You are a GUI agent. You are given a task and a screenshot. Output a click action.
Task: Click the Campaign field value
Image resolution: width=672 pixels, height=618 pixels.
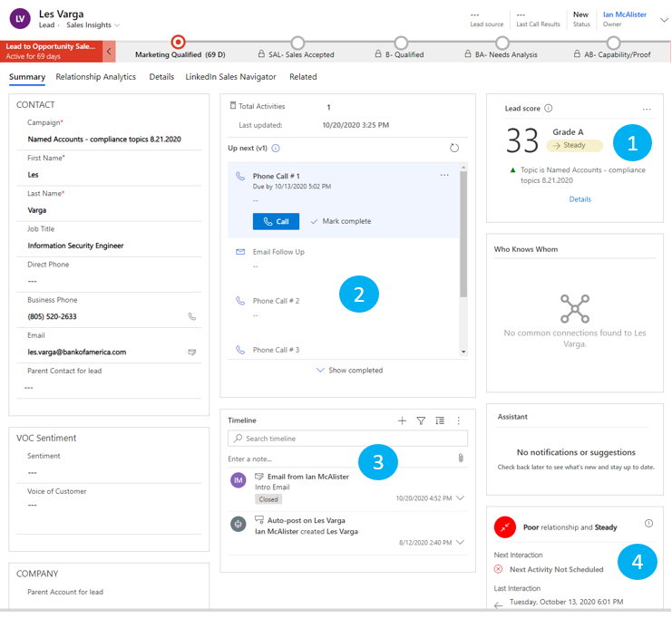coord(104,140)
